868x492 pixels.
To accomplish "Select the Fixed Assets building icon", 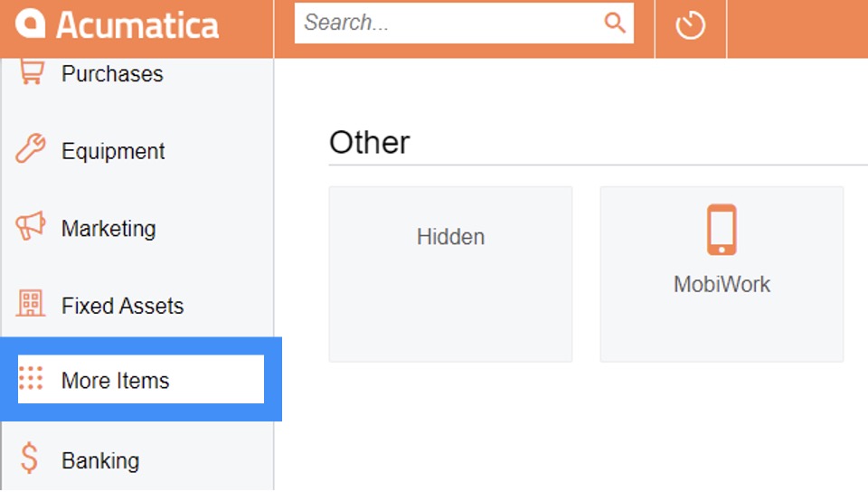I will (31, 304).
